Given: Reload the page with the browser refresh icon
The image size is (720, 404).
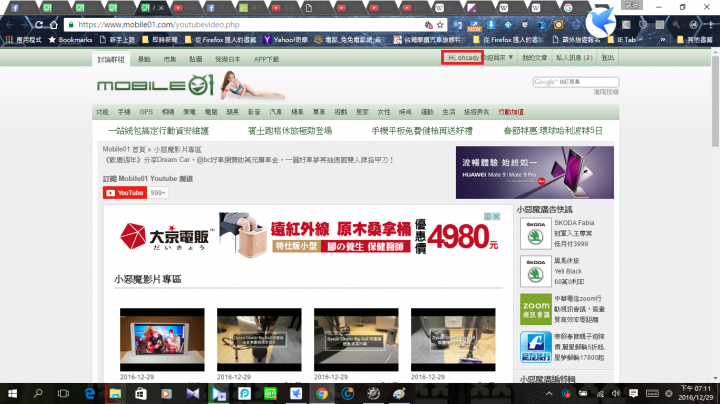Looking at the screenshot, I should [x=39, y=25].
